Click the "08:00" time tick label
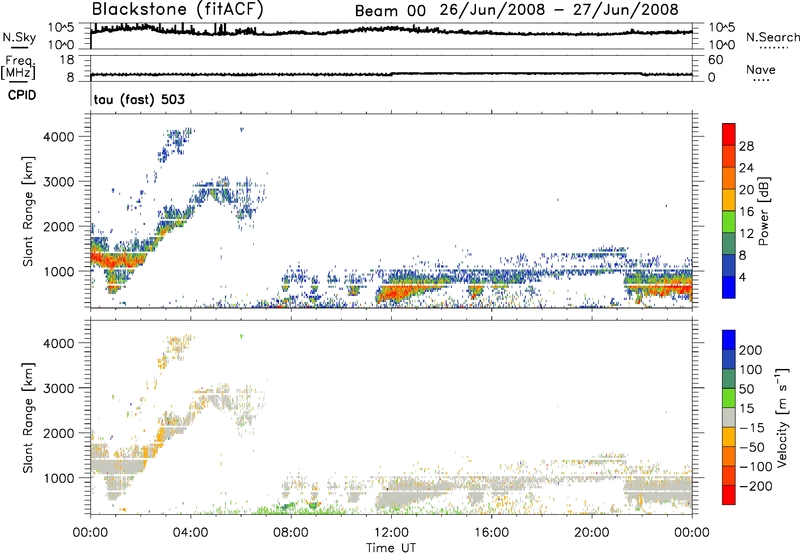 [291, 533]
